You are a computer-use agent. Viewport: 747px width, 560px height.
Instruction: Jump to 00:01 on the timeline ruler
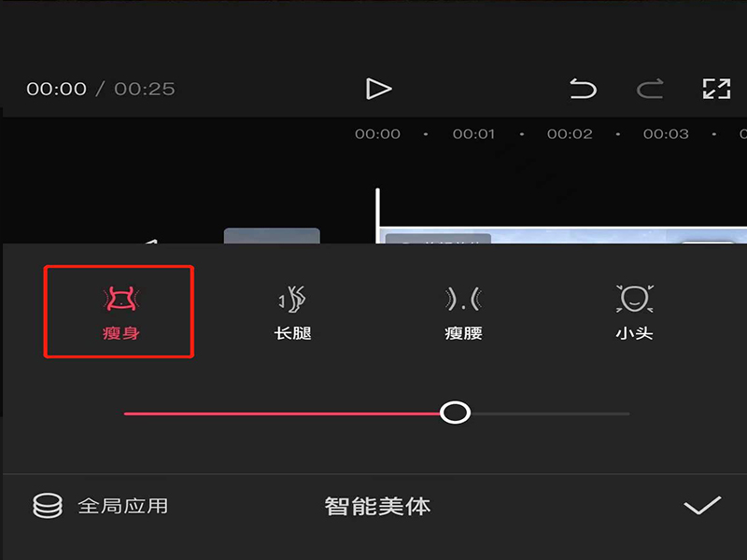coord(473,133)
